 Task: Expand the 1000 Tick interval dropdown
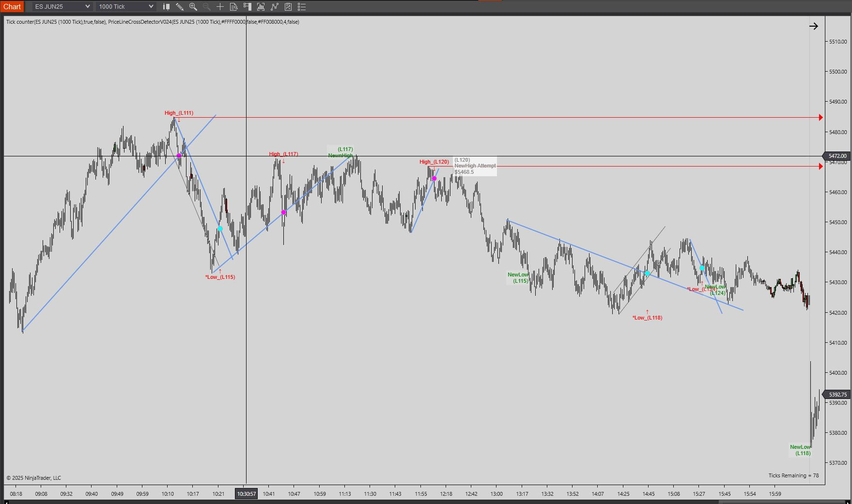(126, 7)
